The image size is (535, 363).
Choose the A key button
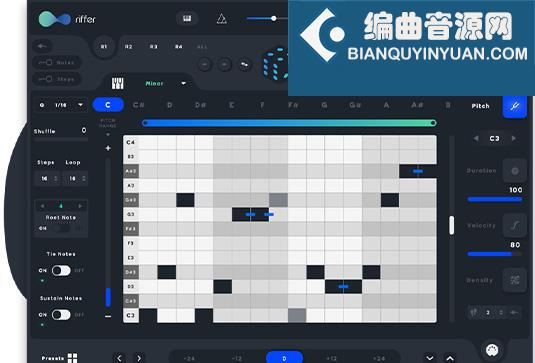pyautogui.click(x=386, y=105)
